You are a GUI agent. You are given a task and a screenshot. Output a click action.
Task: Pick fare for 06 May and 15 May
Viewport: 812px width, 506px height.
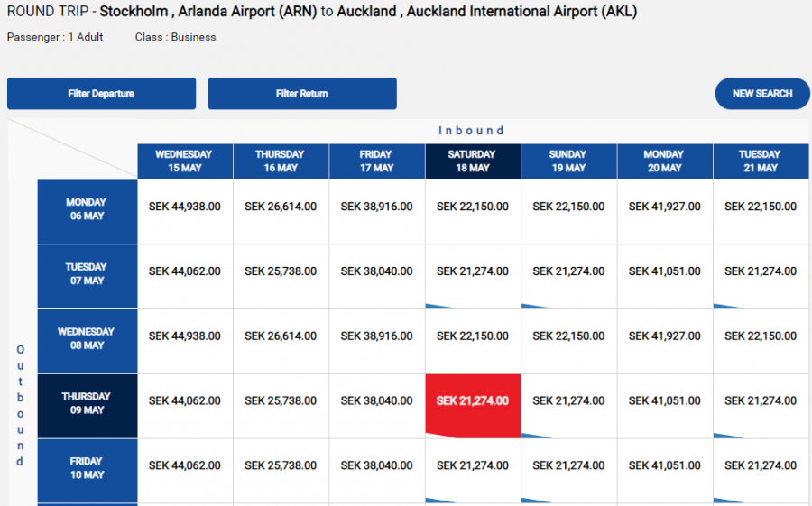click(x=184, y=207)
